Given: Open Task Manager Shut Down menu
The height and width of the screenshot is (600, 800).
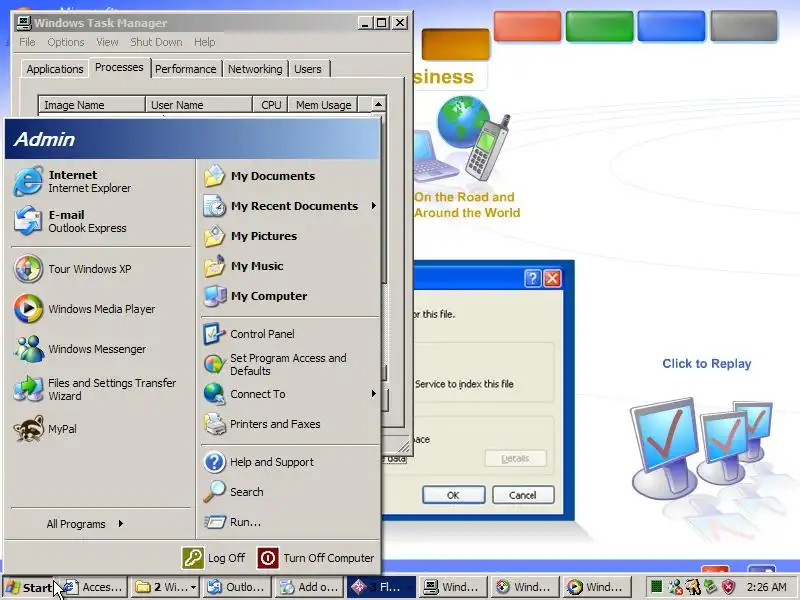Looking at the screenshot, I should [x=156, y=42].
